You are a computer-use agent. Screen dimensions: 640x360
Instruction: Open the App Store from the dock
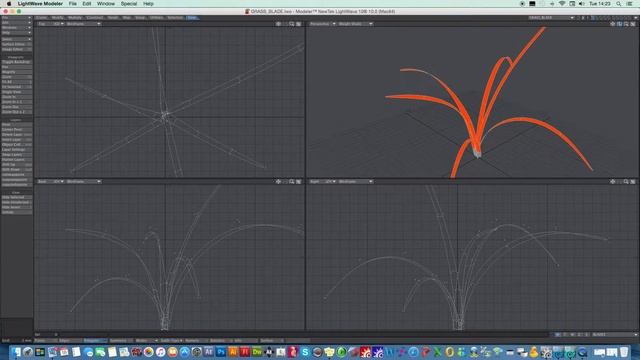click(184, 352)
